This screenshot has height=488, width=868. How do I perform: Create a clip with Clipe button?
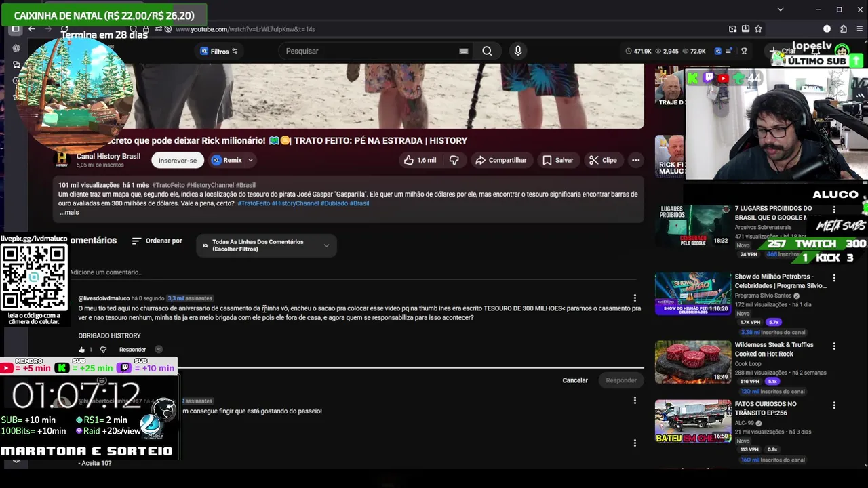tap(603, 160)
